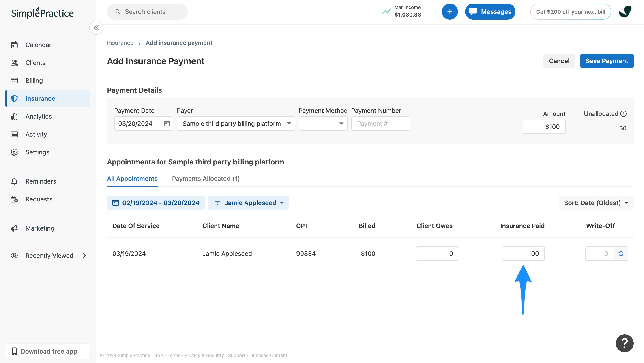Screen dimensions: 644x363
Task: Click the Write-Off input field
Action: point(599,254)
